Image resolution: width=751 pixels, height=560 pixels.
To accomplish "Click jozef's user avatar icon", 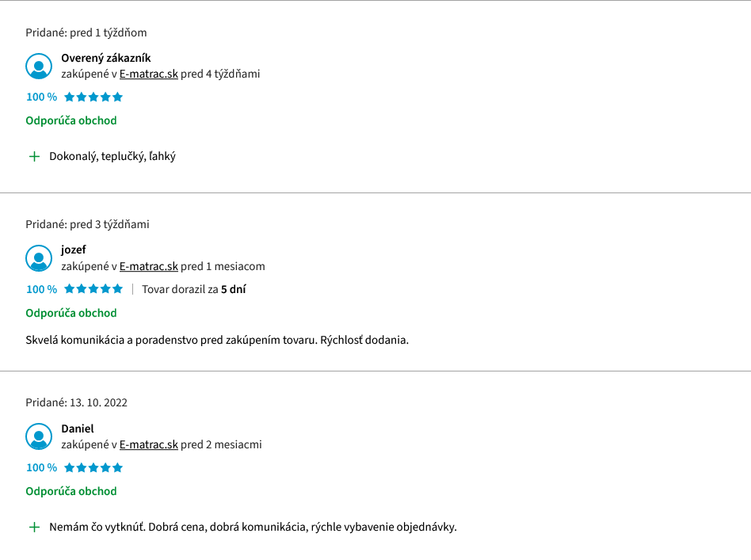I will click(39, 258).
